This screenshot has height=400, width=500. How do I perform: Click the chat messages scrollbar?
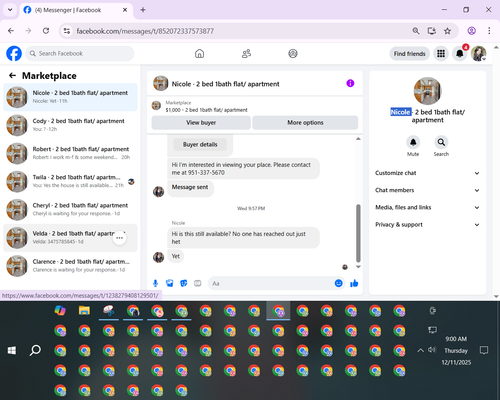point(358,233)
